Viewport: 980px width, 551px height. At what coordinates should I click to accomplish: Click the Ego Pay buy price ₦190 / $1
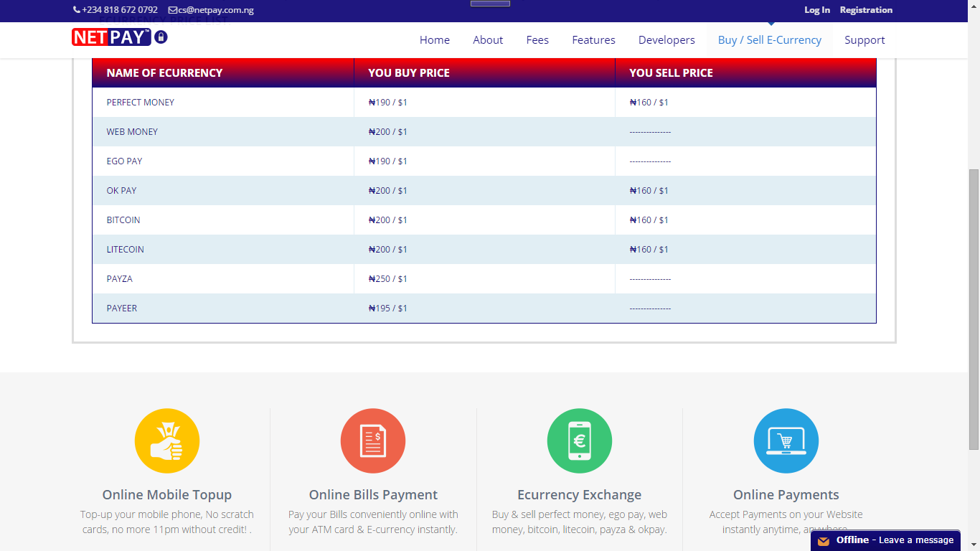pos(387,161)
